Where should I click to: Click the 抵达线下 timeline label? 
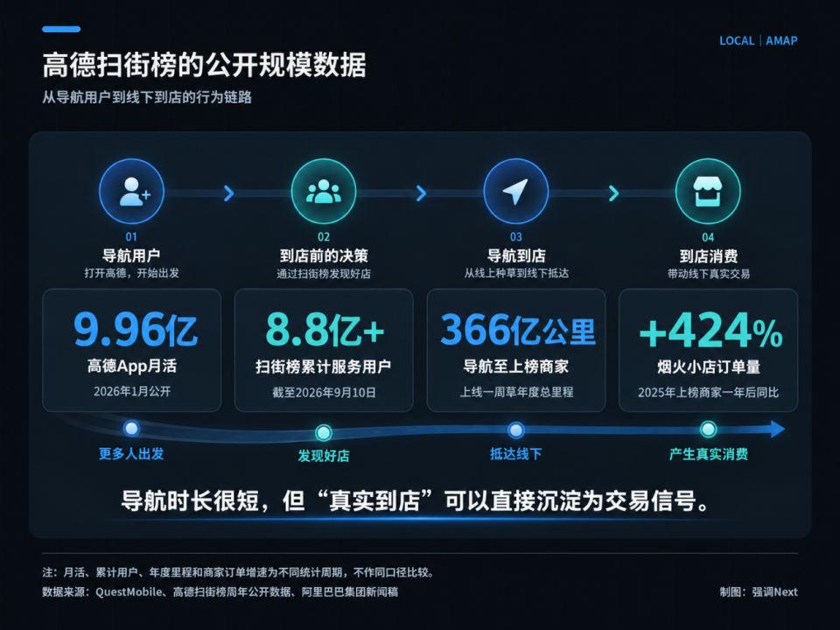pos(516,454)
